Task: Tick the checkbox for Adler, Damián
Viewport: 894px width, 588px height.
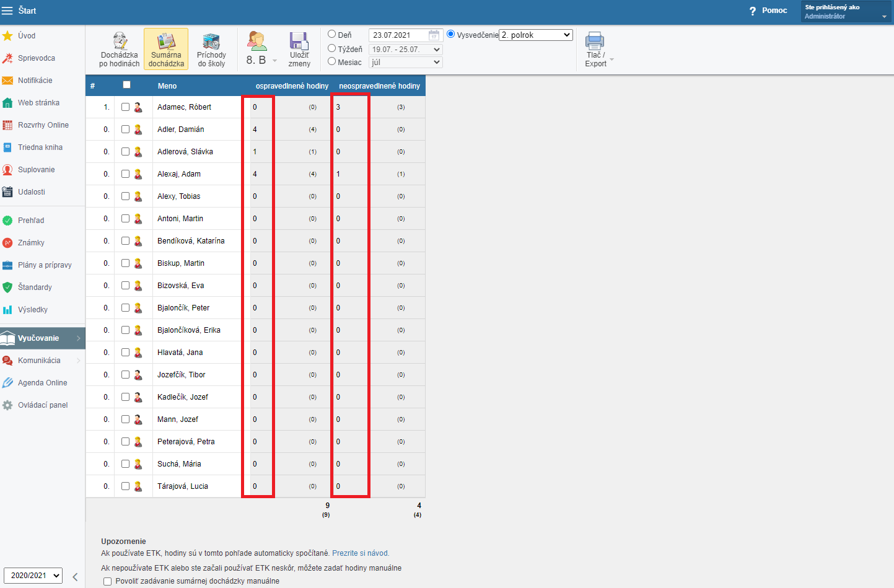Action: click(126, 129)
